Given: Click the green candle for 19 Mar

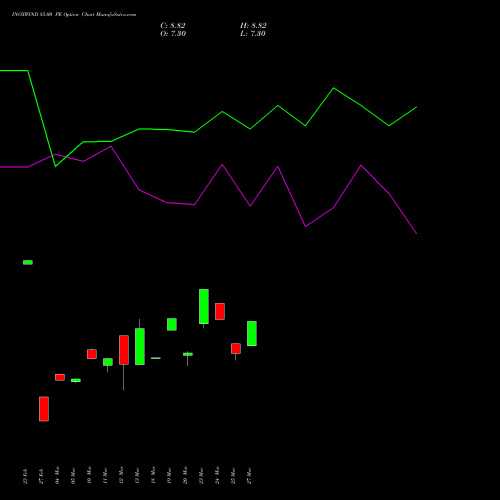Looking at the screenshot, I should (172, 324).
